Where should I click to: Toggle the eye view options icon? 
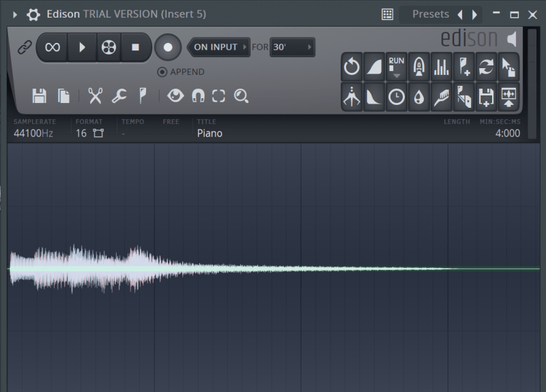pos(175,96)
